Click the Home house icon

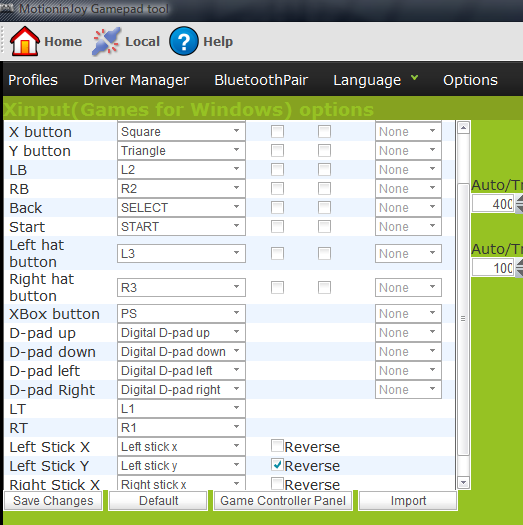[24, 41]
